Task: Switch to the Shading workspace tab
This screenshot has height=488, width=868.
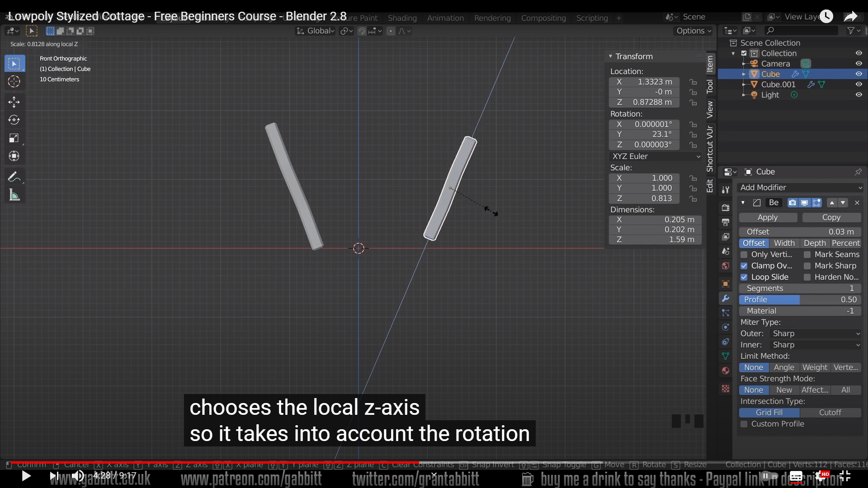Action: (x=402, y=18)
